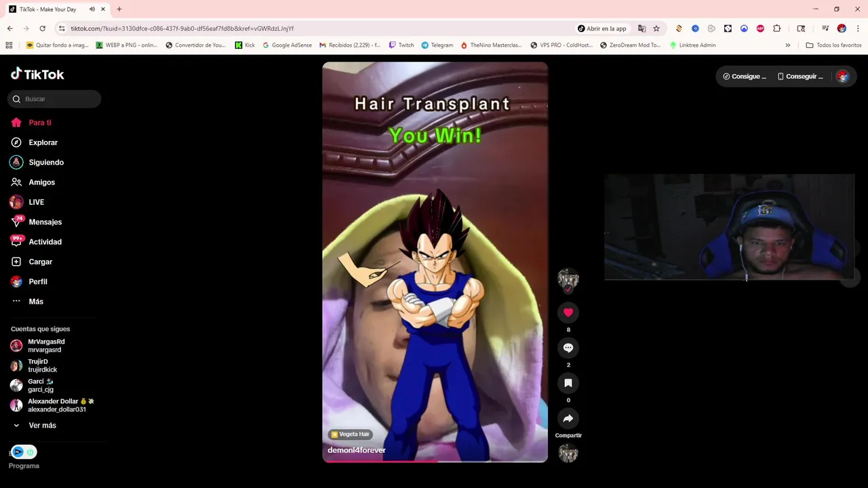Click the address bar URL
The image size is (868, 488).
(182, 28)
